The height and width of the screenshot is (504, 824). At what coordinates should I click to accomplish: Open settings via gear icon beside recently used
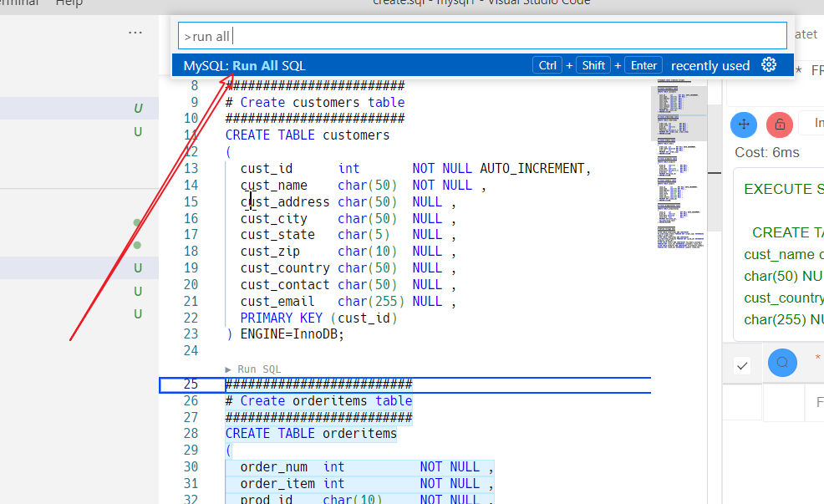click(x=769, y=64)
